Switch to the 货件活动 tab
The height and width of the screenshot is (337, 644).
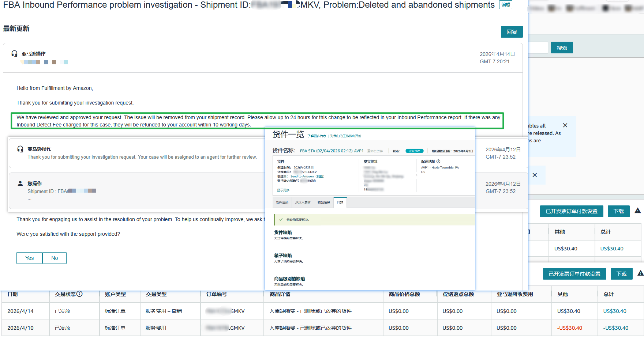click(282, 202)
